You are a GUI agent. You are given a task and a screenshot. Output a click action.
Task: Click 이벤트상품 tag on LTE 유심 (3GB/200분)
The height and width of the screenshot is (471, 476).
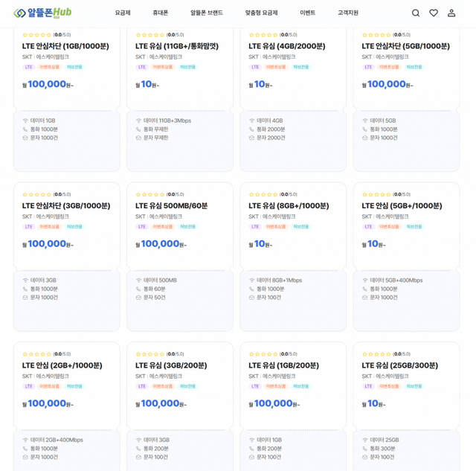pyautogui.click(x=163, y=386)
